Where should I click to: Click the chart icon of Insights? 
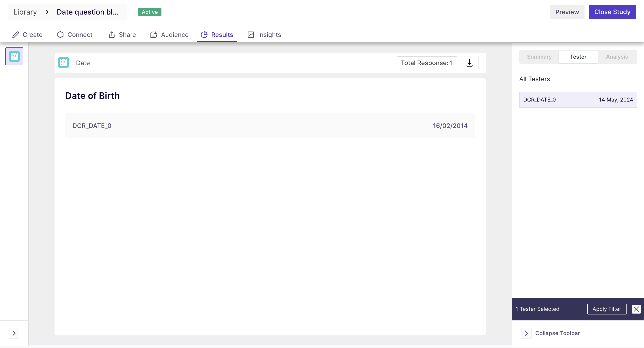251,34
